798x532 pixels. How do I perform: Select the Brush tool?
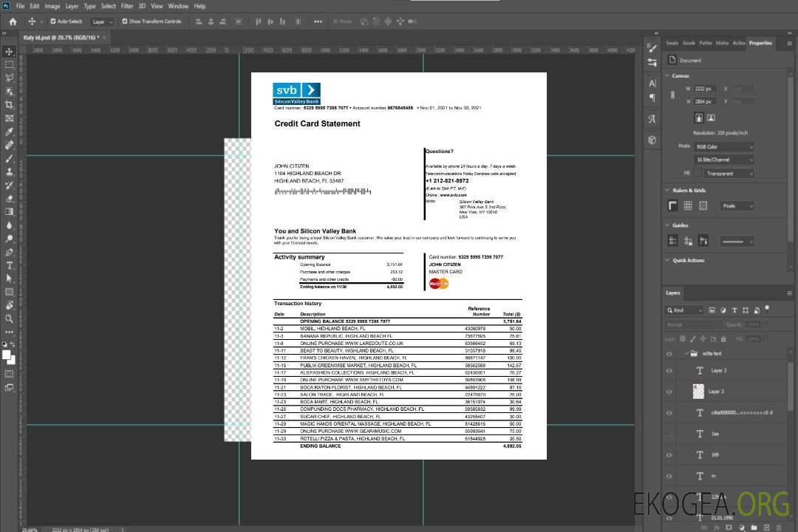tap(9, 158)
